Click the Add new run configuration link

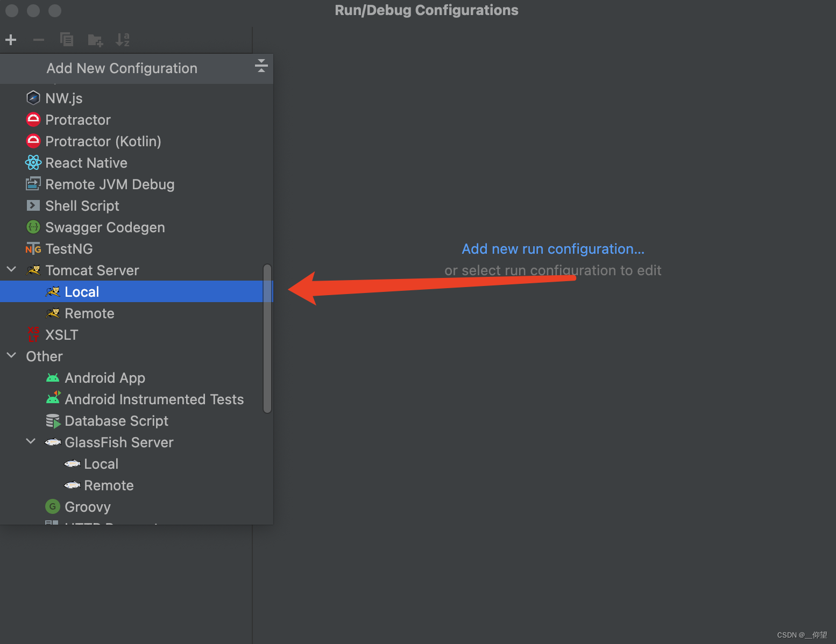(x=553, y=249)
